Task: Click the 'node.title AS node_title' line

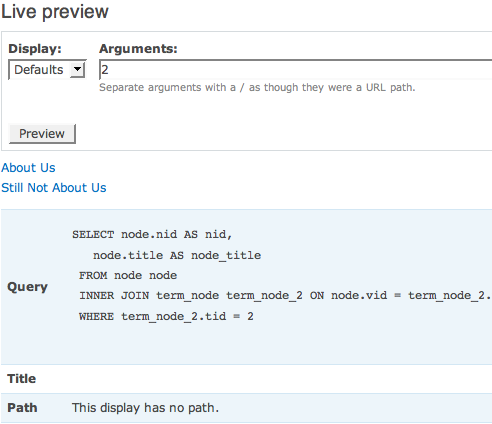Action: tap(177, 255)
